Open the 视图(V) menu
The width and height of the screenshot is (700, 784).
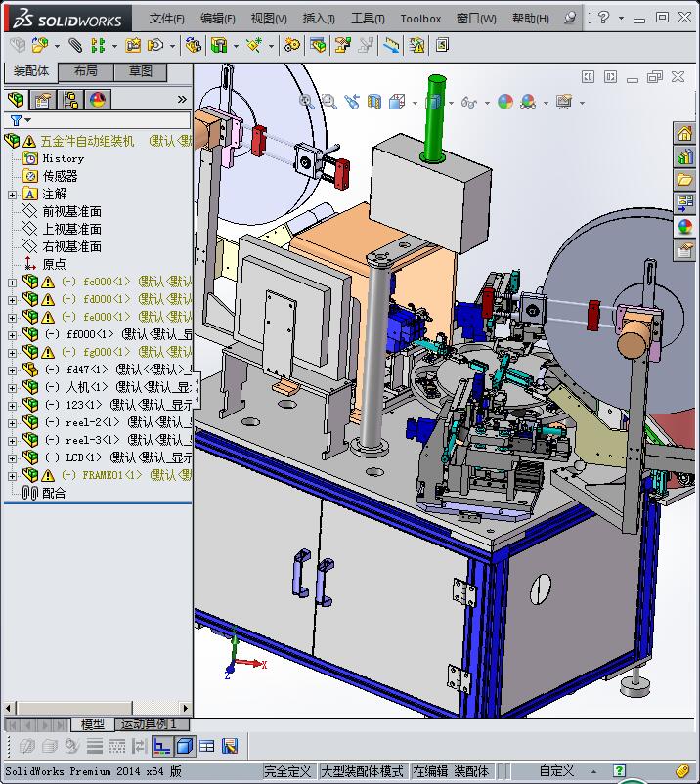pyautogui.click(x=269, y=19)
